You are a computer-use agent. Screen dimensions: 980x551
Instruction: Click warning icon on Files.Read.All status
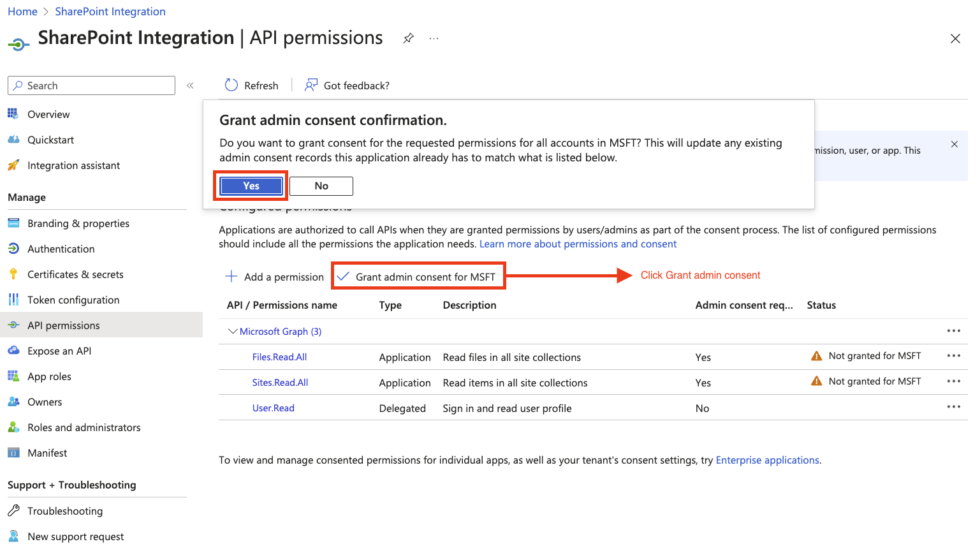coord(816,356)
